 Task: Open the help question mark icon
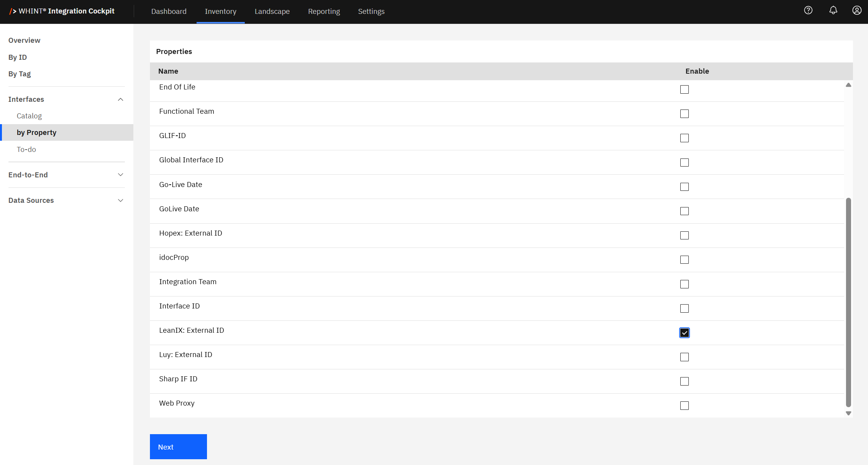coord(808,10)
